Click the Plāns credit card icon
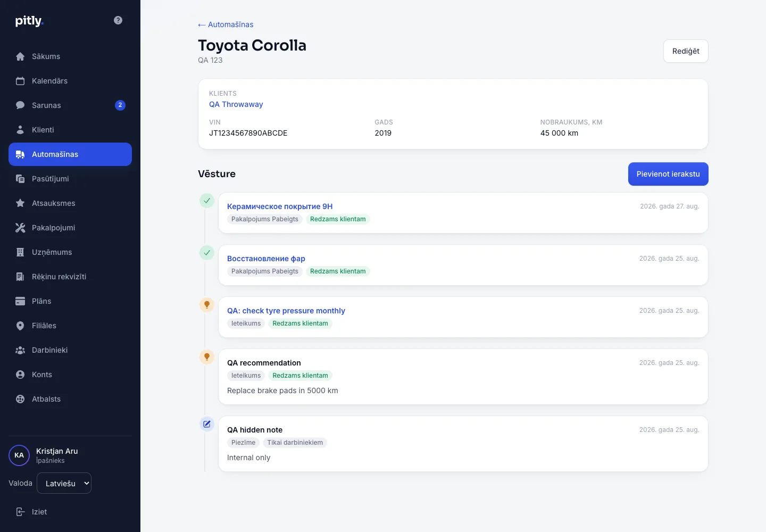The width and height of the screenshot is (766, 532). point(20,301)
